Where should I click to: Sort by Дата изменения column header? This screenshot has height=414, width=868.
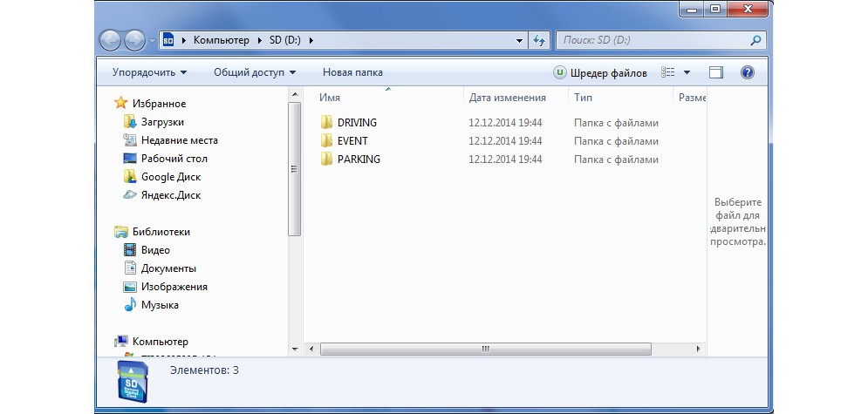[x=507, y=98]
